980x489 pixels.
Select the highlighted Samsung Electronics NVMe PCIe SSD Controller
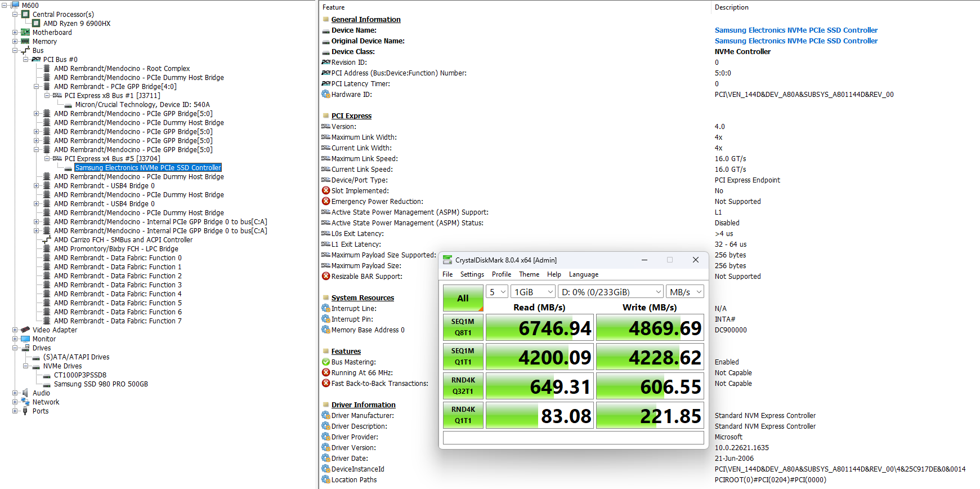pyautogui.click(x=148, y=167)
